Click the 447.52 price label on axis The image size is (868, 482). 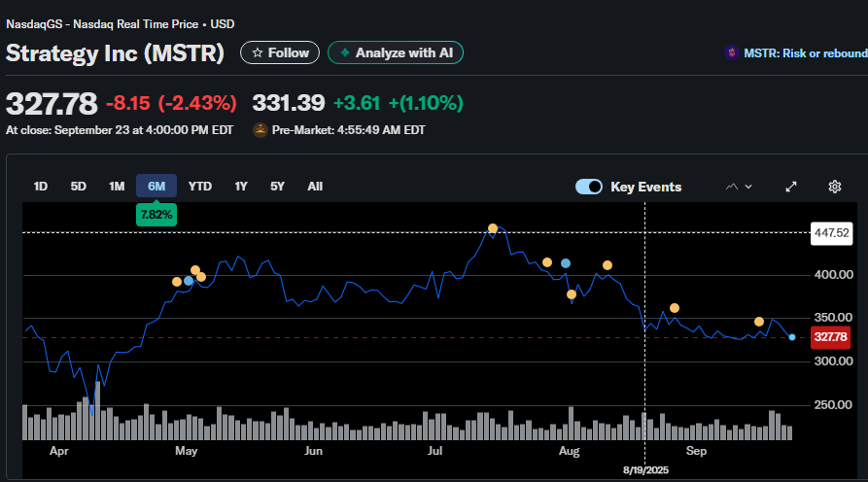(x=831, y=233)
